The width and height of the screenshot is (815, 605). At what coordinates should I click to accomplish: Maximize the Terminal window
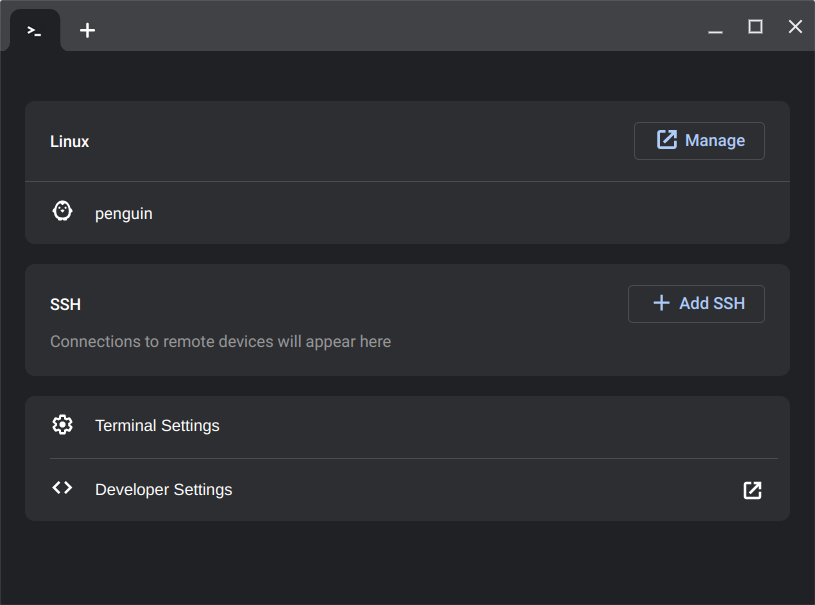755,27
